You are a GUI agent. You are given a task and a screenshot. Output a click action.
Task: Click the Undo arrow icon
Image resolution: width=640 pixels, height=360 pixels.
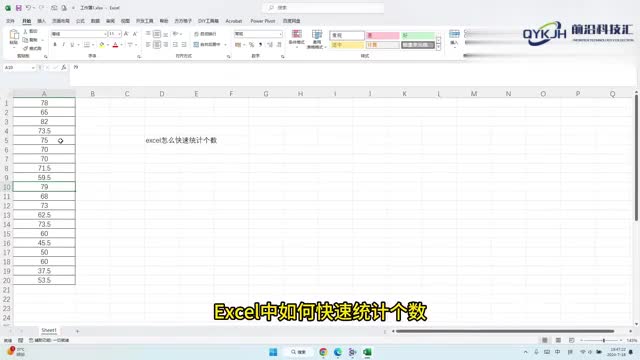[29, 8]
